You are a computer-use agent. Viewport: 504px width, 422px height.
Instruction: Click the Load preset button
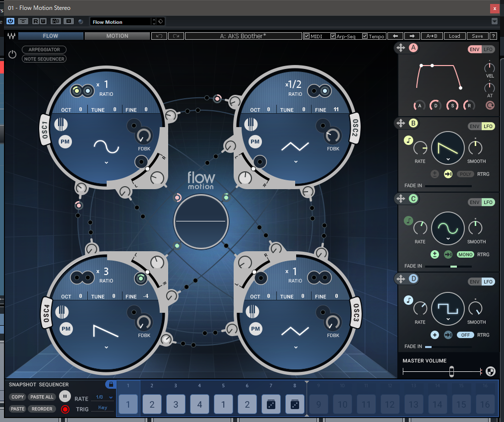(x=454, y=36)
